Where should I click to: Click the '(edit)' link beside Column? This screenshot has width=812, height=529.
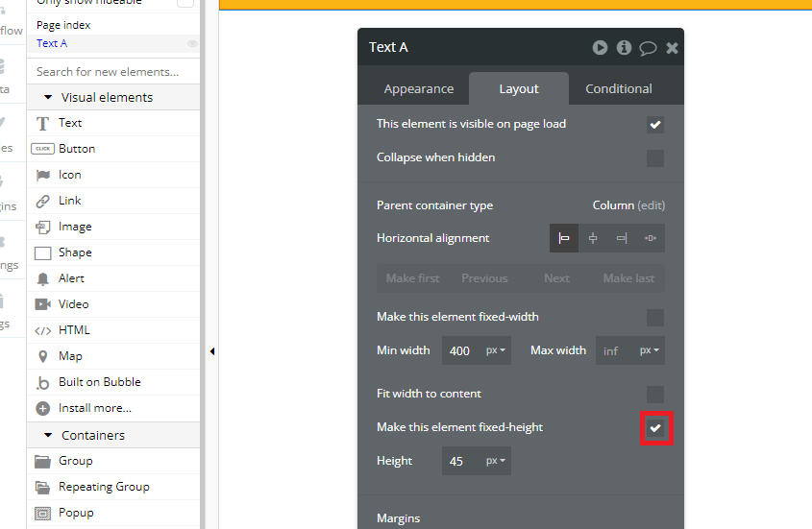652,205
